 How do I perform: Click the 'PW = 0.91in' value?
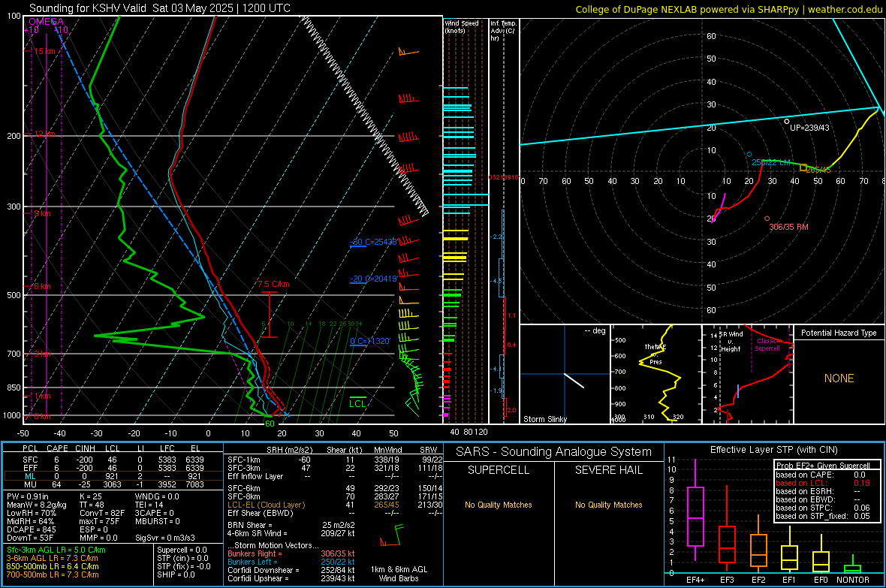pos(28,496)
